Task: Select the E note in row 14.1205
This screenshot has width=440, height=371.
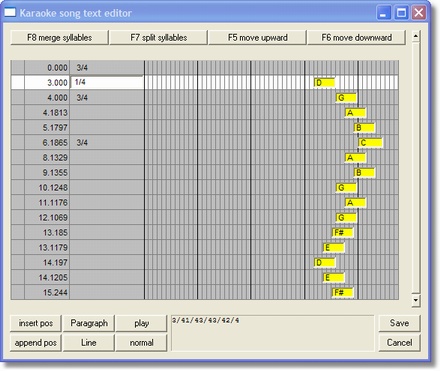Action: click(x=334, y=278)
